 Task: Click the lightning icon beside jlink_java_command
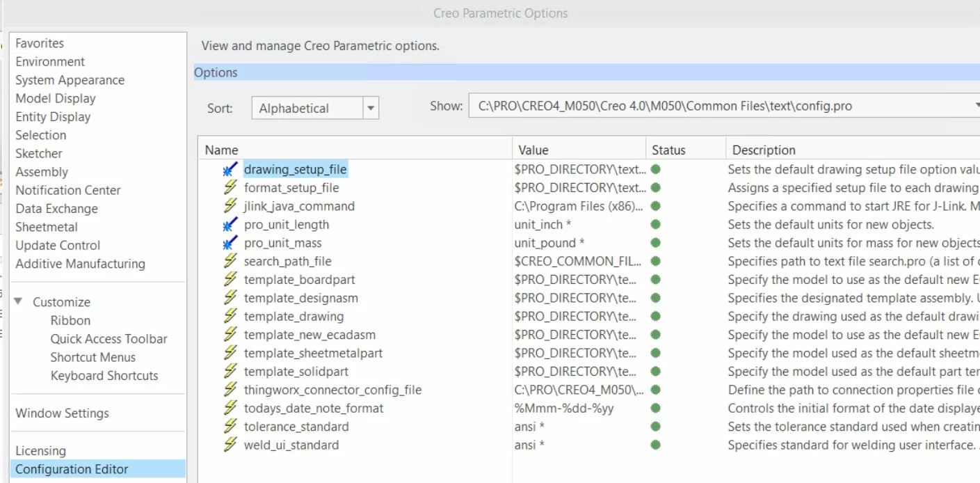click(x=230, y=206)
